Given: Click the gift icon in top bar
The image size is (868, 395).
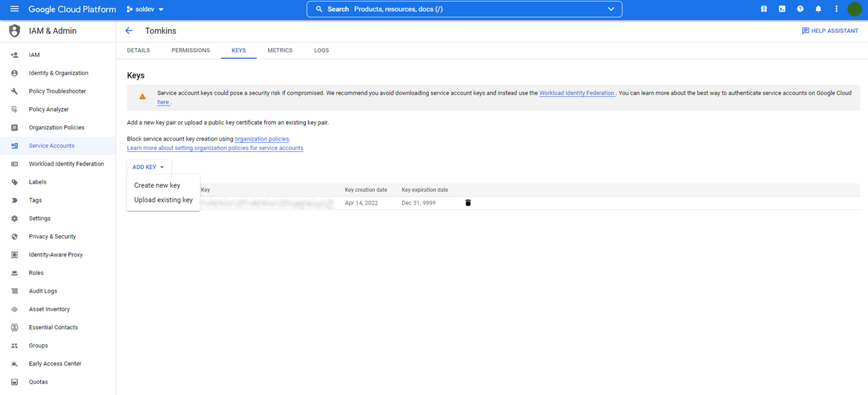Looking at the screenshot, I should point(764,9).
